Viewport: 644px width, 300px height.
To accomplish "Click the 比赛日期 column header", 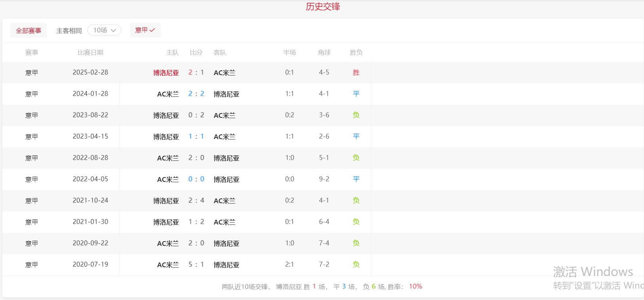I will click(90, 52).
